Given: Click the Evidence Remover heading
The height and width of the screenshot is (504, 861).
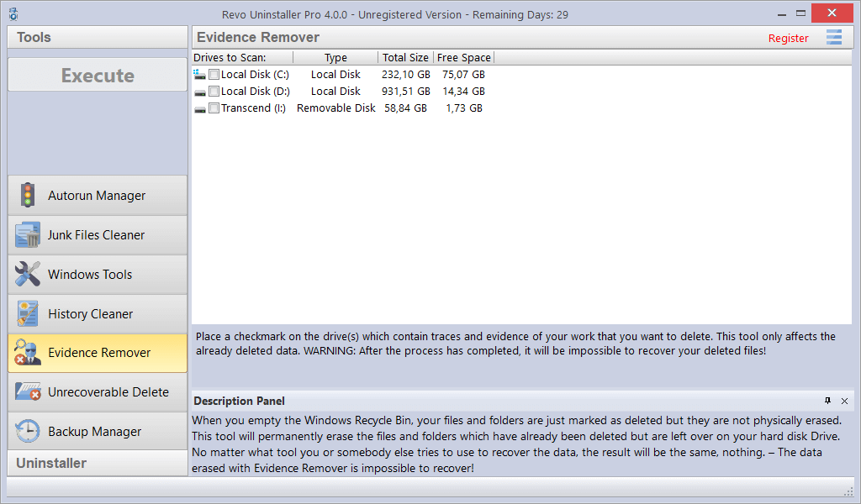Looking at the screenshot, I should point(258,37).
